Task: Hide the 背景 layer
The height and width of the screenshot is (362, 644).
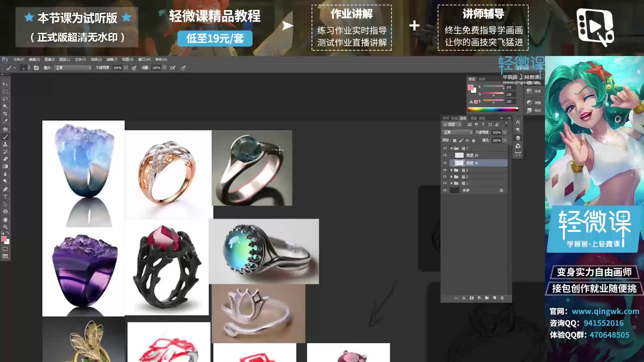Action: (x=445, y=190)
